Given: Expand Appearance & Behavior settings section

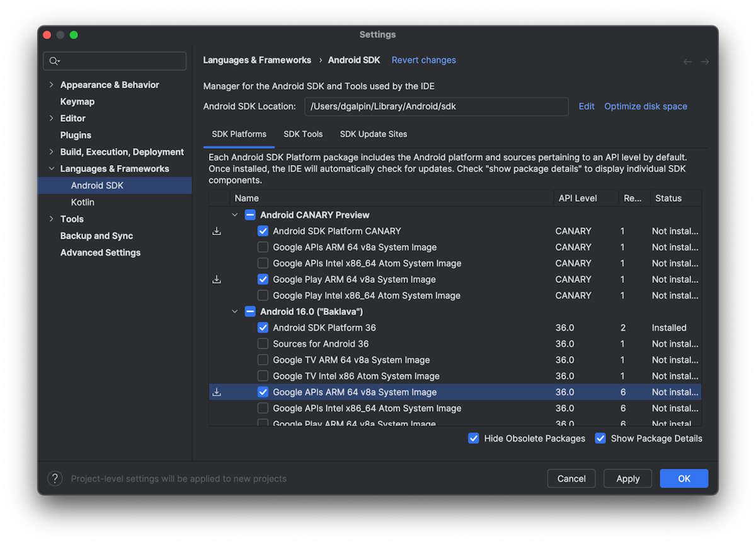Looking at the screenshot, I should pyautogui.click(x=52, y=85).
